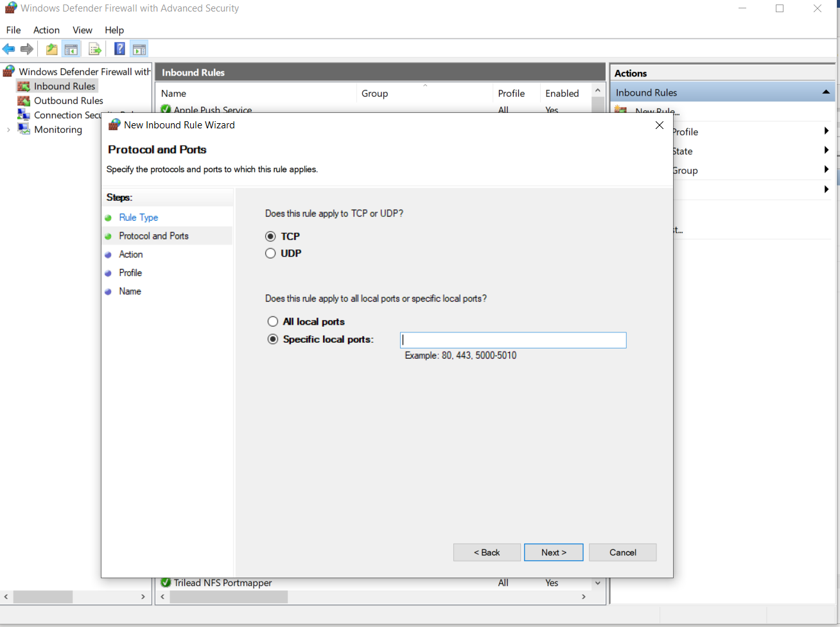Screen dimensions: 840x627
Task: Click the Specific local ports text field
Action: (x=512, y=340)
